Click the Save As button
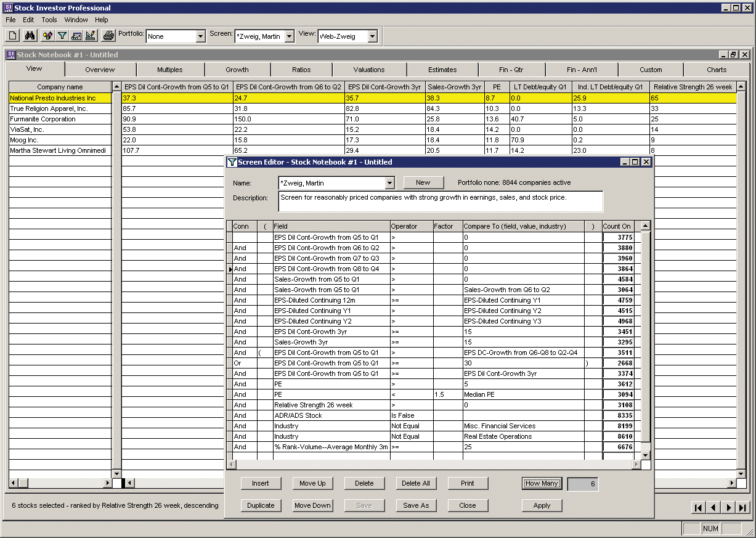This screenshot has width=756, height=538. [416, 505]
